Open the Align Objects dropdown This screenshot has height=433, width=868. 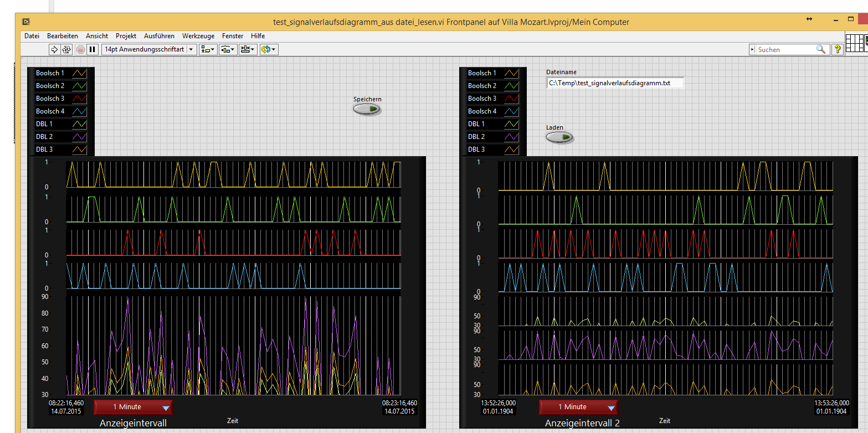[208, 49]
